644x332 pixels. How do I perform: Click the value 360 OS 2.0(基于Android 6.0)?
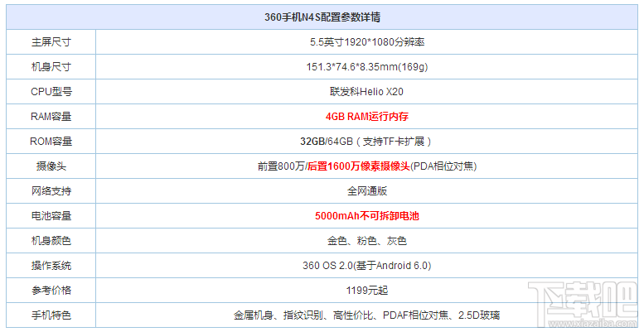pyautogui.click(x=367, y=266)
